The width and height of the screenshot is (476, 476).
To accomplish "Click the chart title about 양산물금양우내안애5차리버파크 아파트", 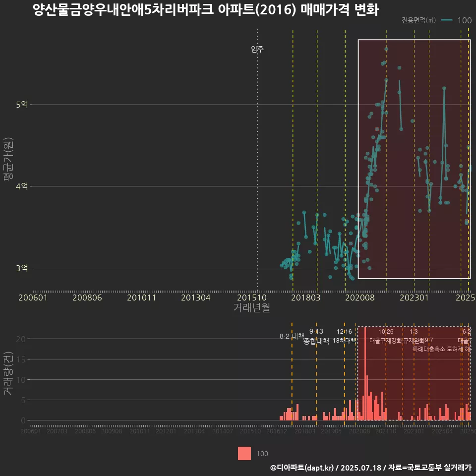I will click(206, 10).
